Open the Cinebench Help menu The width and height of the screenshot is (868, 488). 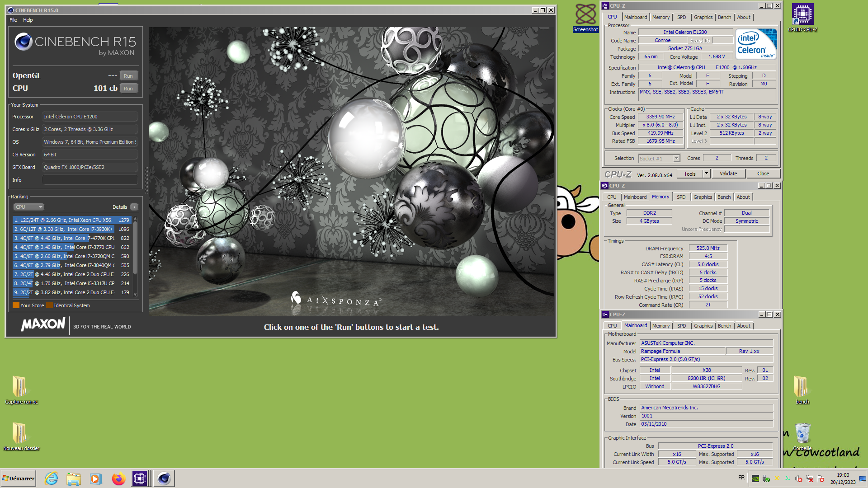point(28,20)
